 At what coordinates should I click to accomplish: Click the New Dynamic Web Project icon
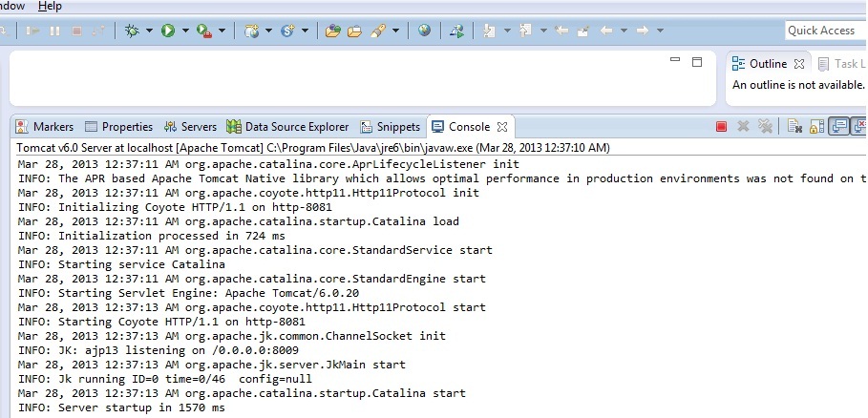point(252,31)
